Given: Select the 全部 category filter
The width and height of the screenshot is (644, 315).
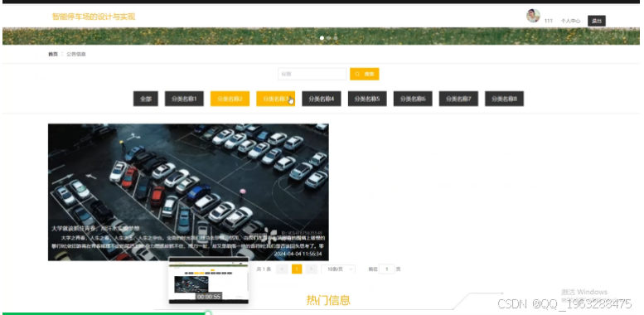Looking at the screenshot, I should tap(145, 99).
